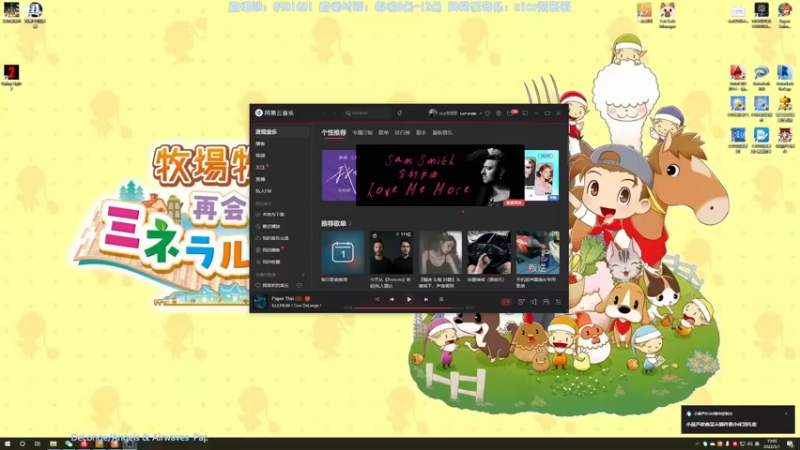Mute with the volume speaker icon
The image size is (800, 450).
(533, 302)
